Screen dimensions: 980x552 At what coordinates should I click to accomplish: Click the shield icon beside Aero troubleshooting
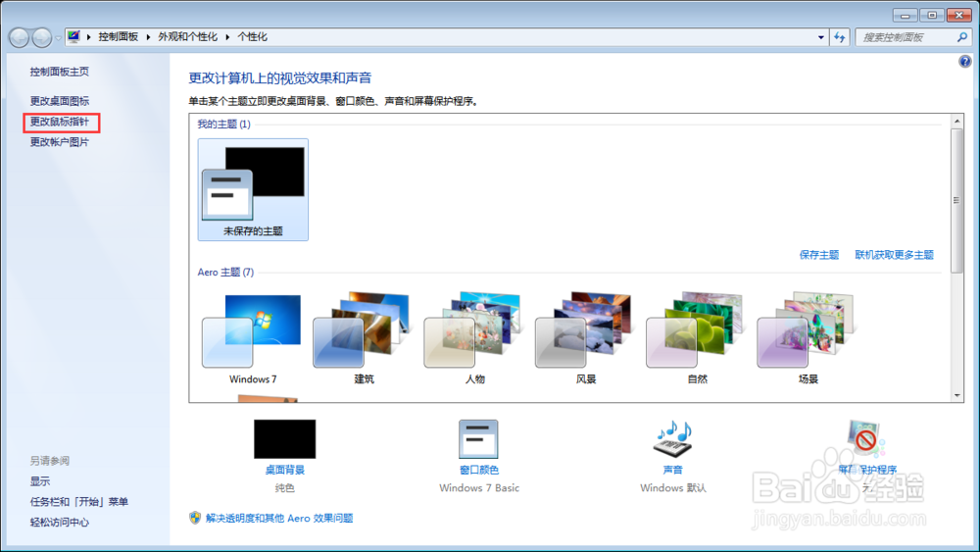click(x=195, y=518)
